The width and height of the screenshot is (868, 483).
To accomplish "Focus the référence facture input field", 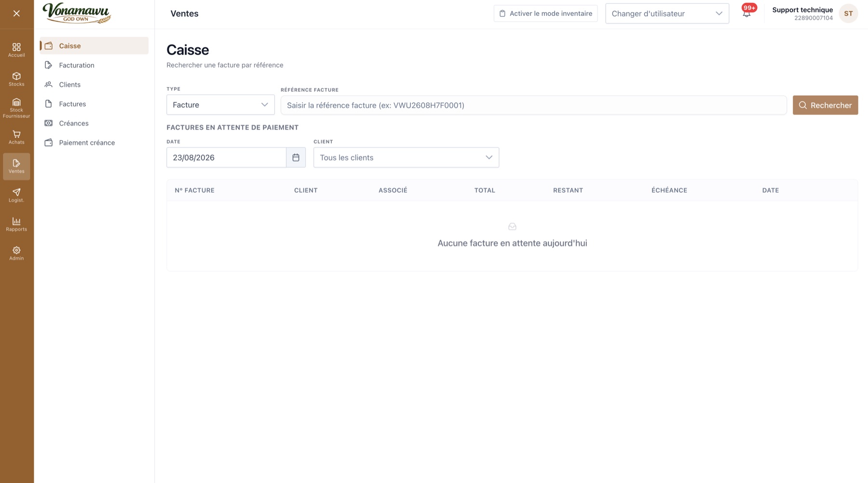I will pyautogui.click(x=533, y=105).
